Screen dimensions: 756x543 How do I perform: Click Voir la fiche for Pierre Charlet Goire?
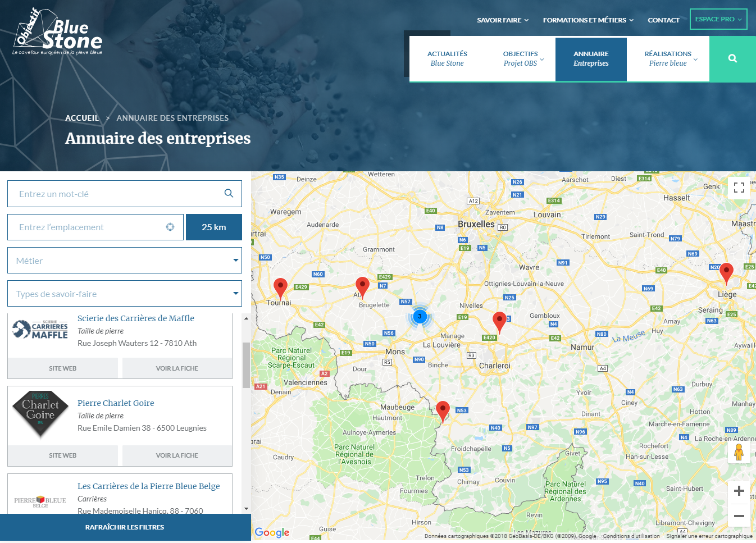tap(177, 455)
